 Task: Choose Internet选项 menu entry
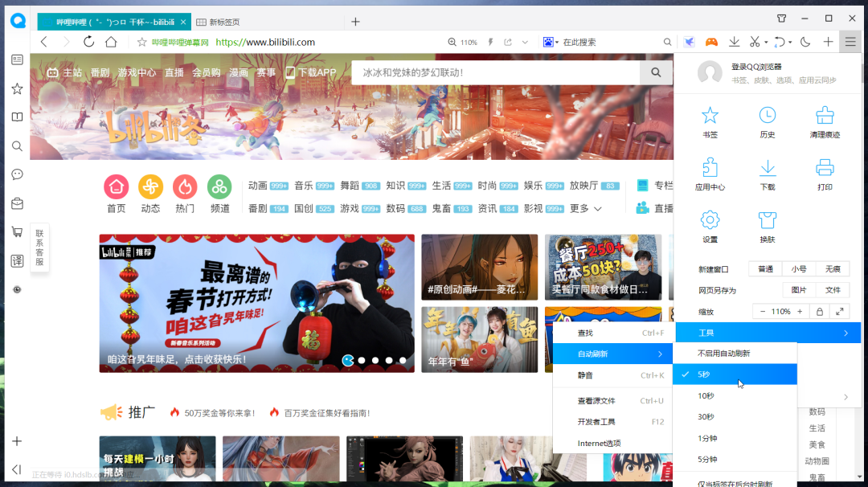tap(612, 444)
